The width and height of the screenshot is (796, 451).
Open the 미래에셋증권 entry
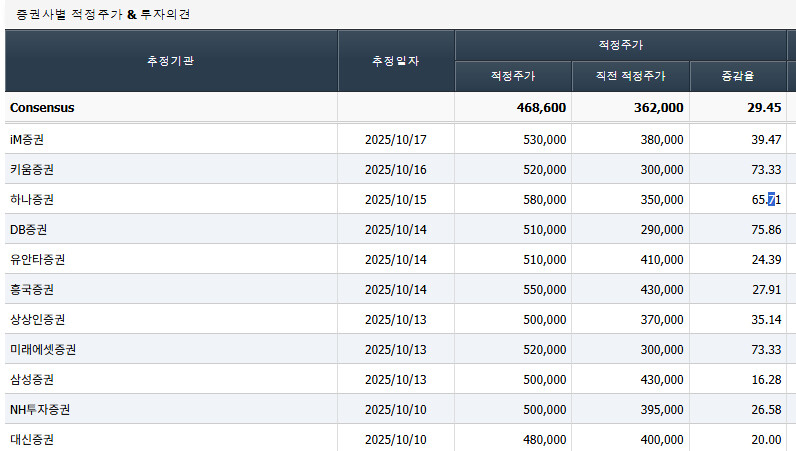pos(43,349)
